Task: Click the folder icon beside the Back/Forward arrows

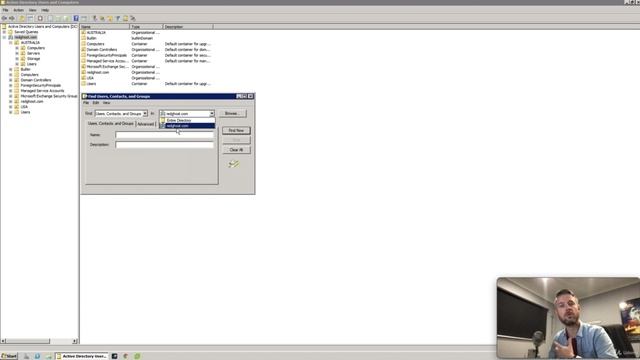Action: 22,18
